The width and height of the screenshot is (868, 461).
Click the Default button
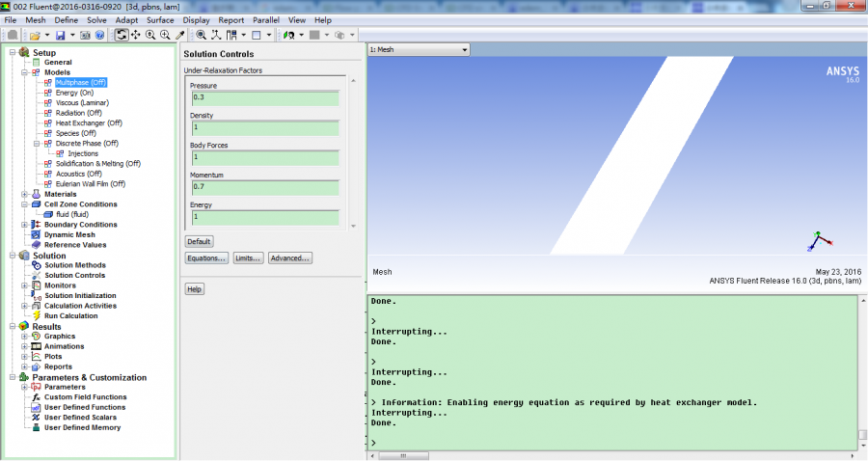point(199,242)
